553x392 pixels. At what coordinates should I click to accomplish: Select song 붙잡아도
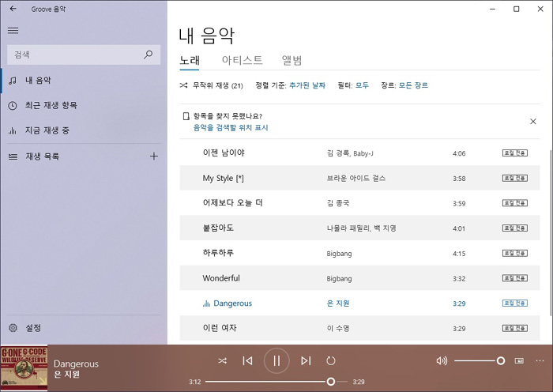(x=218, y=228)
